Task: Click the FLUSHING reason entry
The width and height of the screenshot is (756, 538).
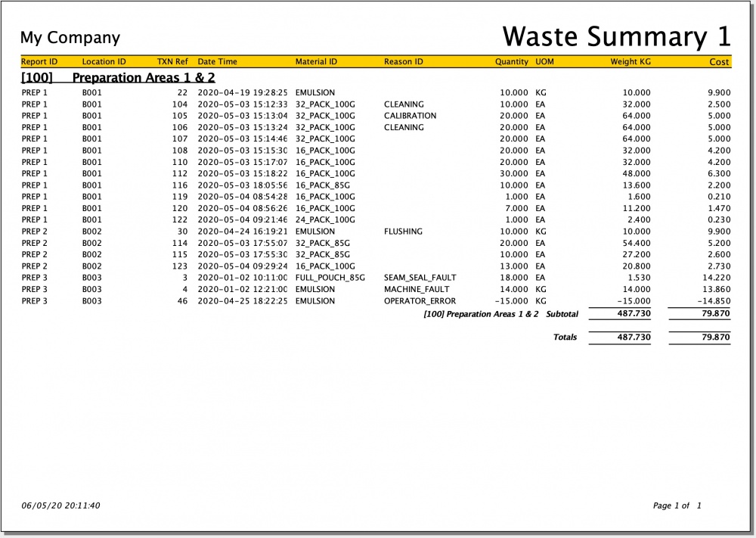Action: click(403, 232)
